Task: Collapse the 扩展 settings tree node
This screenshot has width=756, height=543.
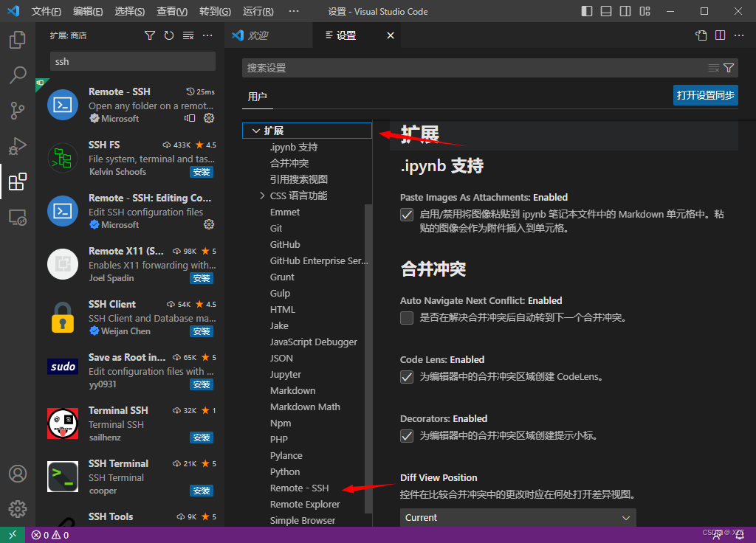Action: click(x=256, y=131)
